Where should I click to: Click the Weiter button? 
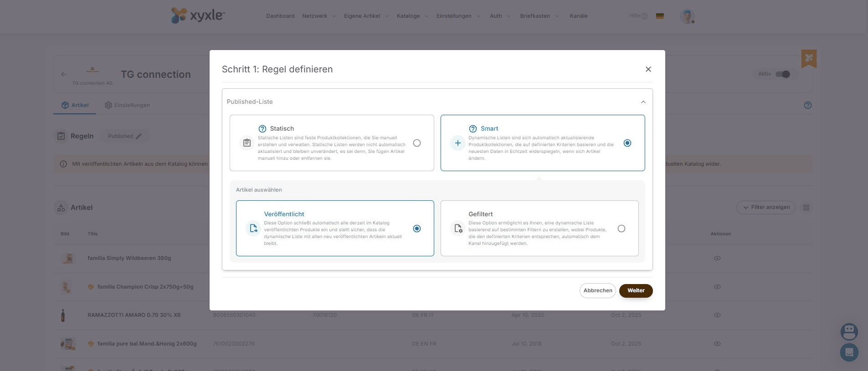point(636,290)
